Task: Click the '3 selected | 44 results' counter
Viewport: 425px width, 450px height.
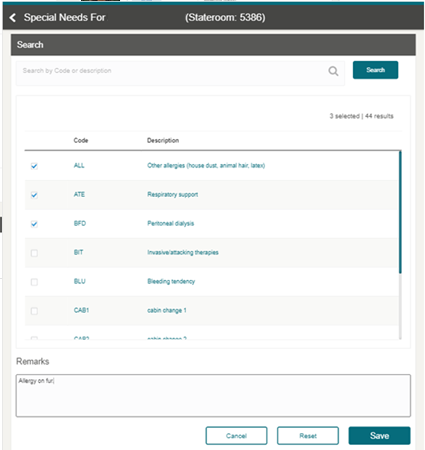Action: tap(361, 116)
